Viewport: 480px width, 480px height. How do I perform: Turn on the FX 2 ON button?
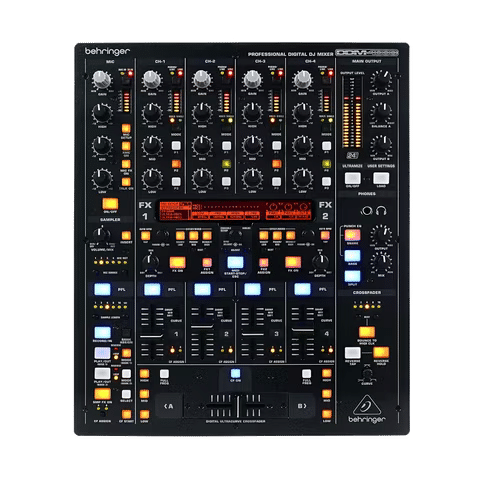pos(293,262)
